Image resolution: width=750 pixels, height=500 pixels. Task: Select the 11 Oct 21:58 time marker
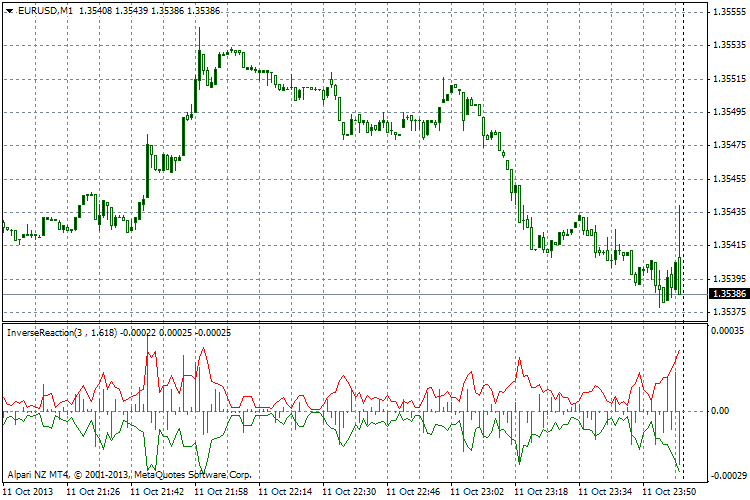[221, 492]
